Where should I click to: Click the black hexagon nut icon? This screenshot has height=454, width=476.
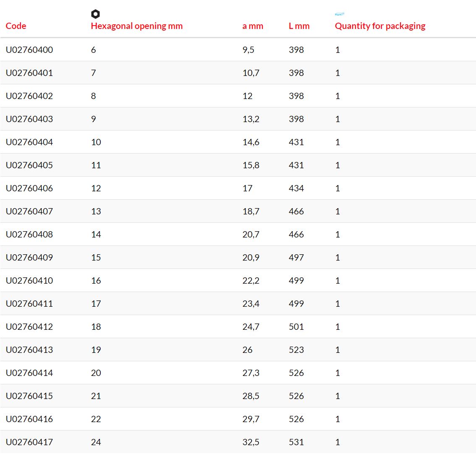click(x=95, y=14)
